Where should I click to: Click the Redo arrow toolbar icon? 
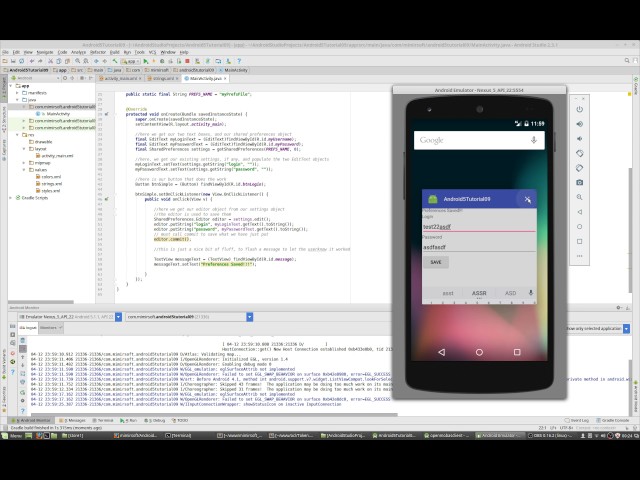(40, 61)
